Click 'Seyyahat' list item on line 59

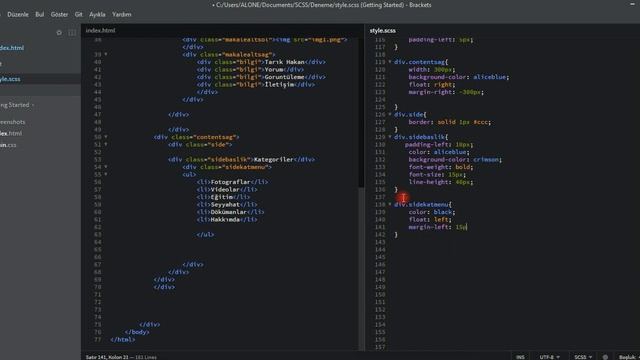[225, 204]
